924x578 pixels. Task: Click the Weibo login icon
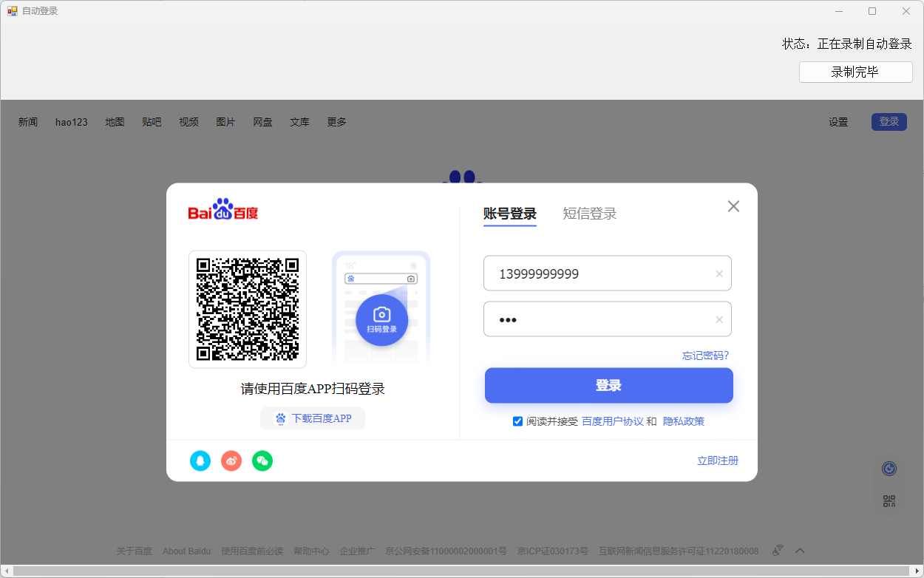point(231,460)
